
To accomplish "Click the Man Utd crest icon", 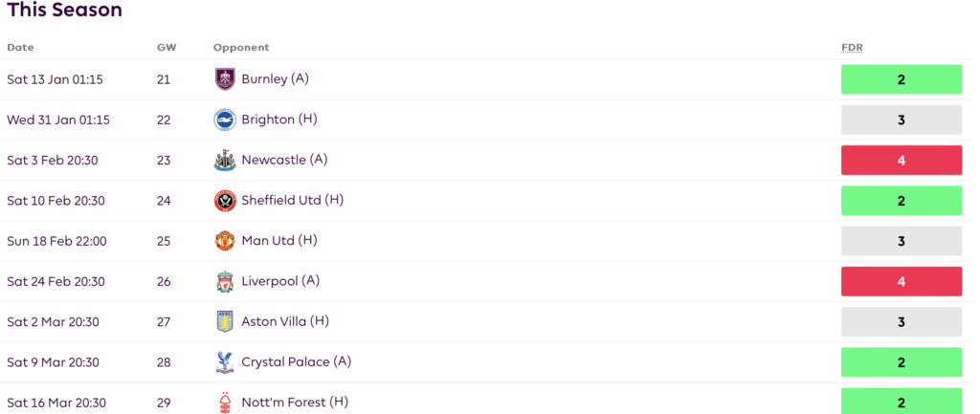I will tap(225, 241).
